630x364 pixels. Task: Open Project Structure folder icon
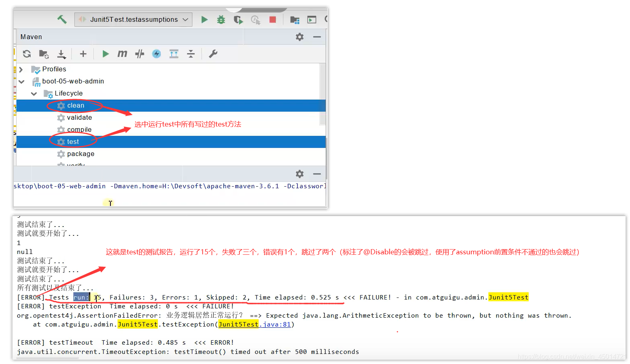coord(295,19)
